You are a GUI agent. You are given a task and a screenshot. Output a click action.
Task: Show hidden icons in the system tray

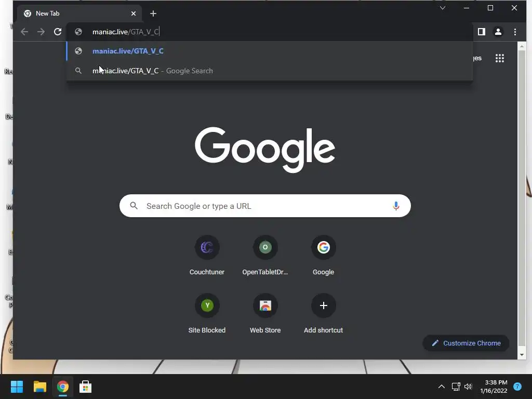click(442, 387)
